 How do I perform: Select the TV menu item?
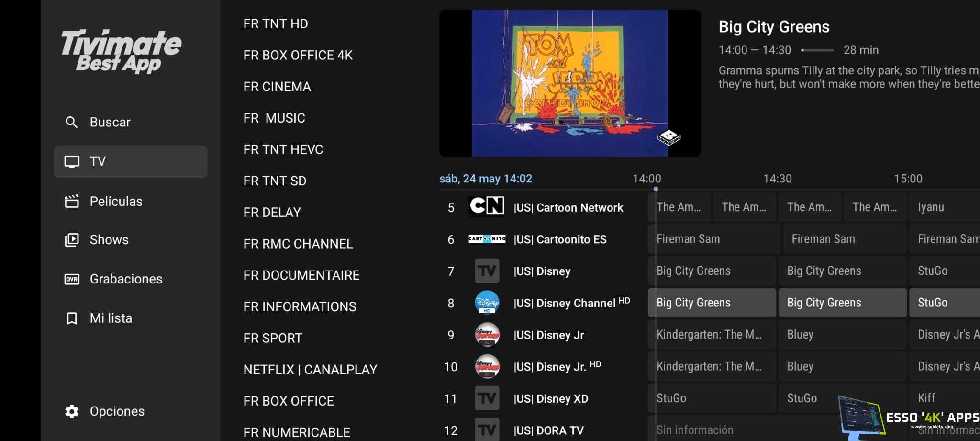tap(131, 162)
